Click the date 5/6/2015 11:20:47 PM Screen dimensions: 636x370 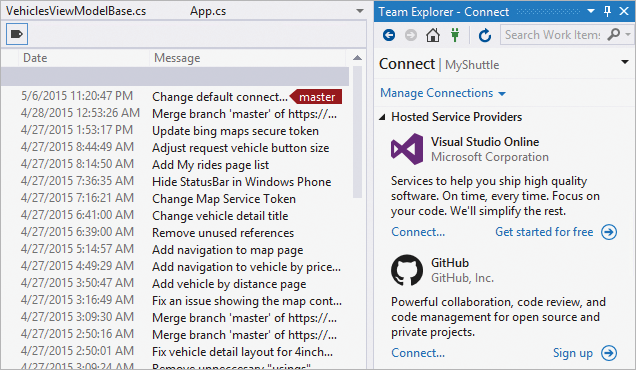pos(77,96)
